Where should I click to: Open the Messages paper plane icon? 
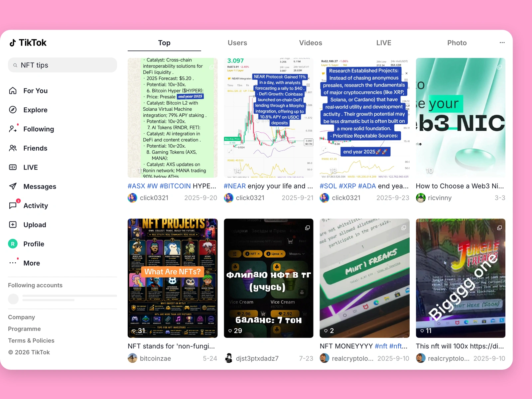tap(13, 186)
